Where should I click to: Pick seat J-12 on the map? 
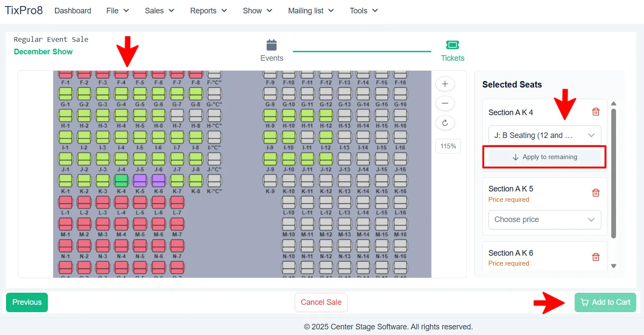pos(326,159)
